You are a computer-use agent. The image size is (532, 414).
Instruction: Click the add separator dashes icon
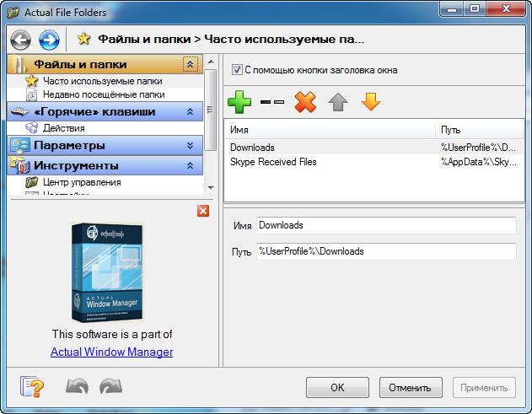[272, 102]
